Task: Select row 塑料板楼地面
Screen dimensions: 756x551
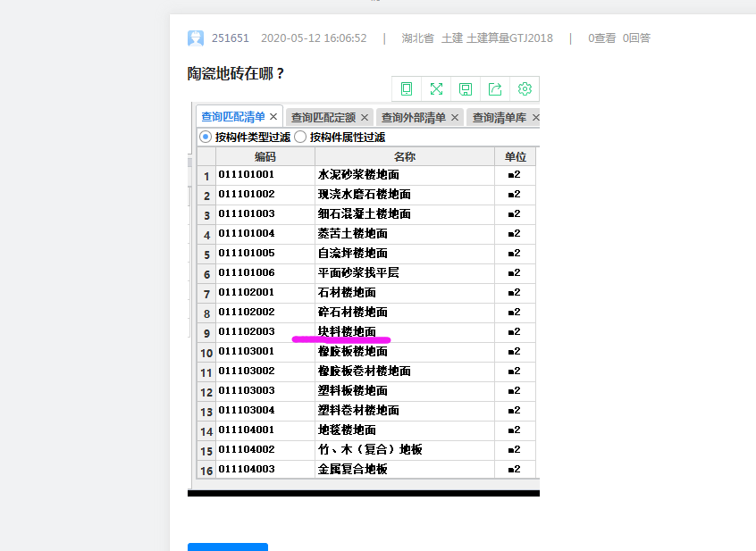Action: (366, 391)
